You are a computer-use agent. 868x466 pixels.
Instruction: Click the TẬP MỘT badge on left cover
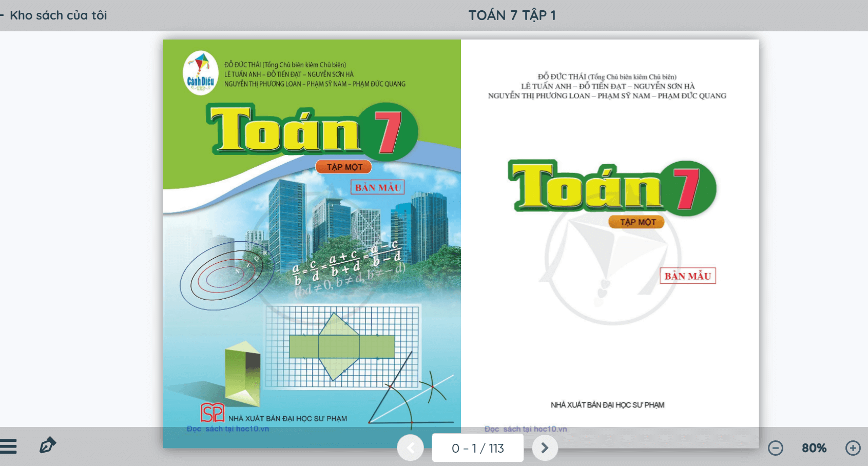(344, 167)
